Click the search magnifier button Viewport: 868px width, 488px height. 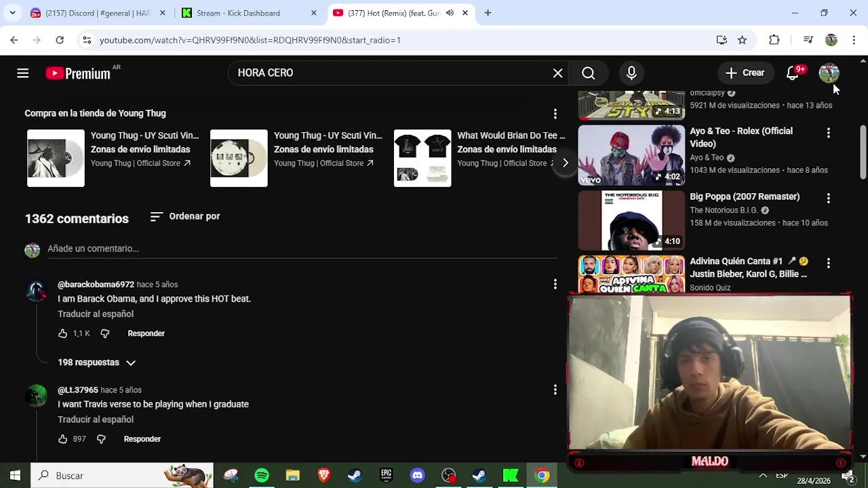point(588,73)
